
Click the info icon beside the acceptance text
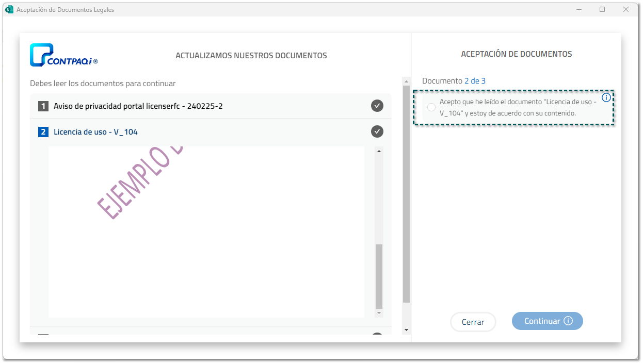tap(606, 97)
